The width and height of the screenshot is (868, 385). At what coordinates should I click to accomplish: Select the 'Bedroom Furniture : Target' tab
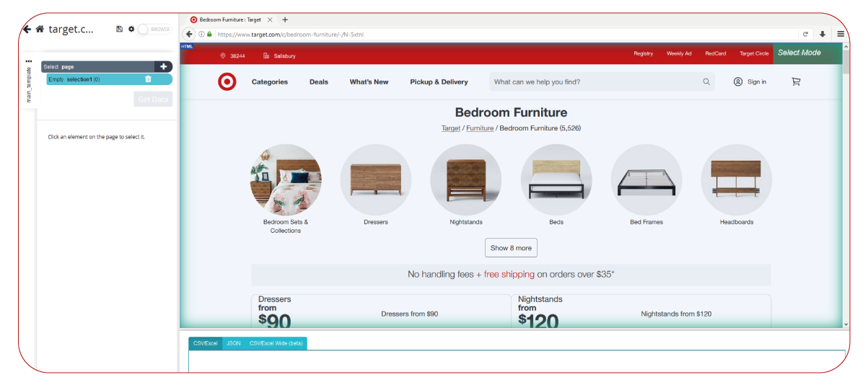pyautogui.click(x=231, y=19)
